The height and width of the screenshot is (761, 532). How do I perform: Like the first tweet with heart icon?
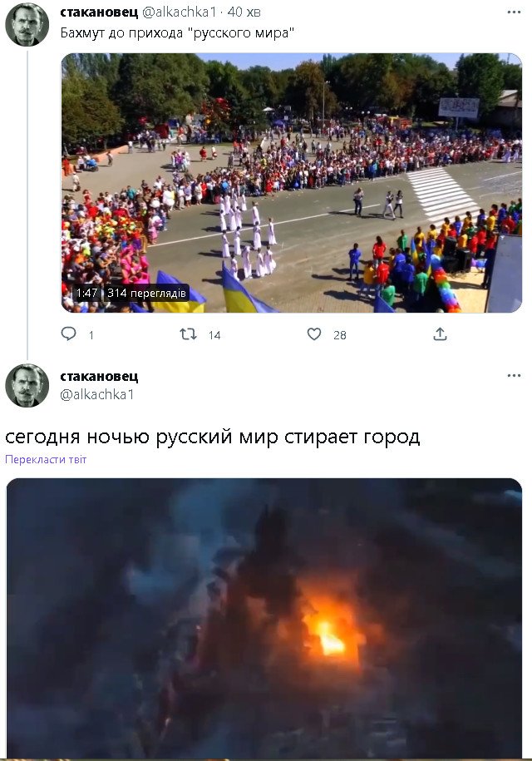tap(314, 334)
